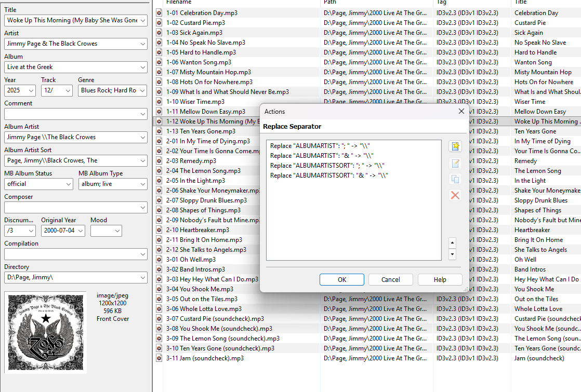Screen dimensions: 581x392
Task: Click the red Delete action icon
Action: pyautogui.click(x=455, y=195)
